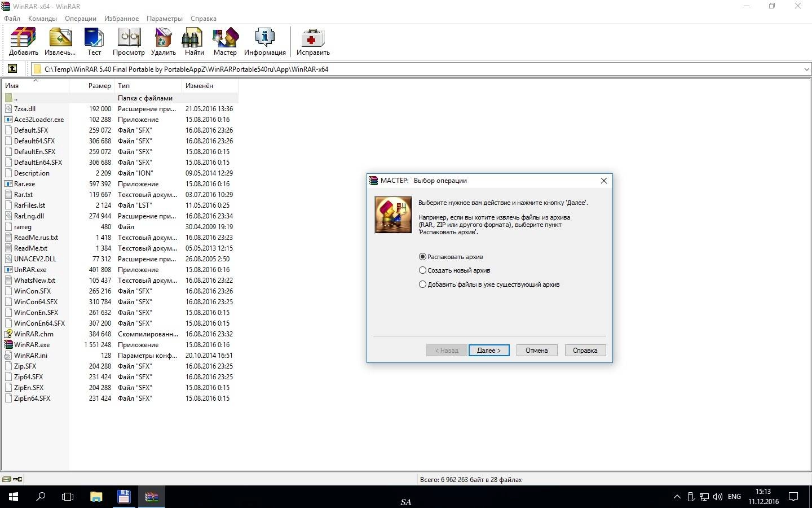The image size is (812, 508).
Task: Select the WinRAR.exe application icon
Action: (x=8, y=344)
